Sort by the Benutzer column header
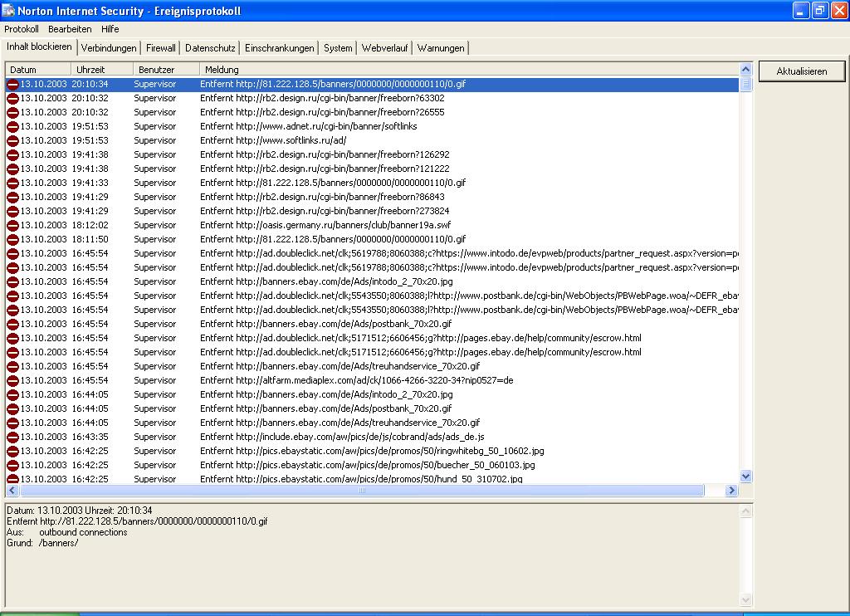Screen dimensions: 850x616 [166, 70]
